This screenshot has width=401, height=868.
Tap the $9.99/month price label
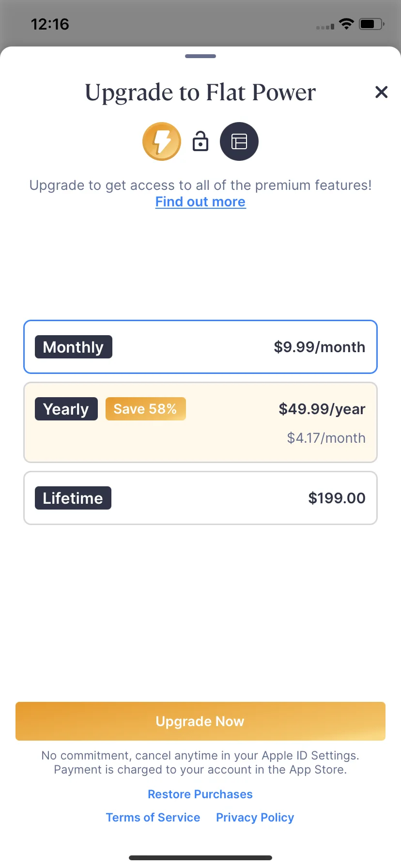(x=319, y=347)
